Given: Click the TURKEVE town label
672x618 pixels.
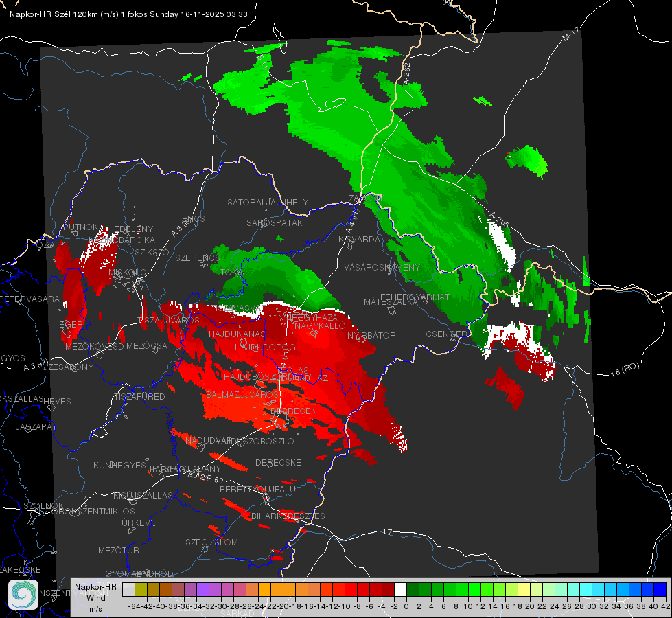Looking at the screenshot, I should click(137, 523).
